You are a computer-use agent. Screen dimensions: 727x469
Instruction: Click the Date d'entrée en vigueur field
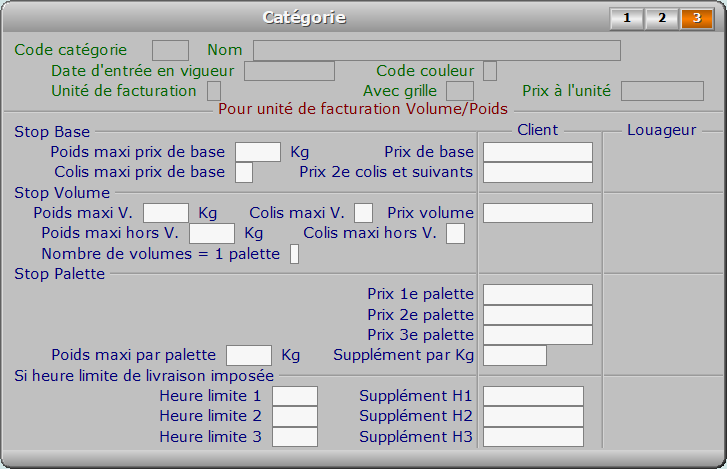[289, 71]
